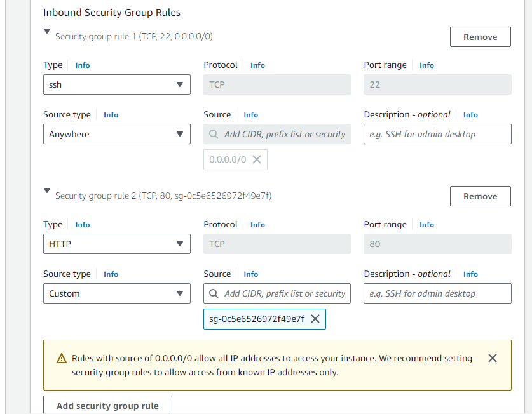Remove security group rule 2
The height and width of the screenshot is (414, 532).
480,196
